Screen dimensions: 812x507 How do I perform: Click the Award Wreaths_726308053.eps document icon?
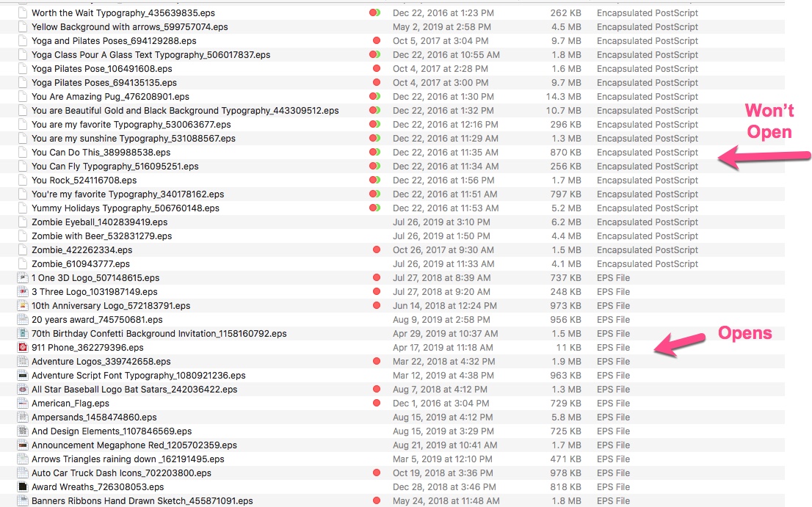(x=22, y=486)
